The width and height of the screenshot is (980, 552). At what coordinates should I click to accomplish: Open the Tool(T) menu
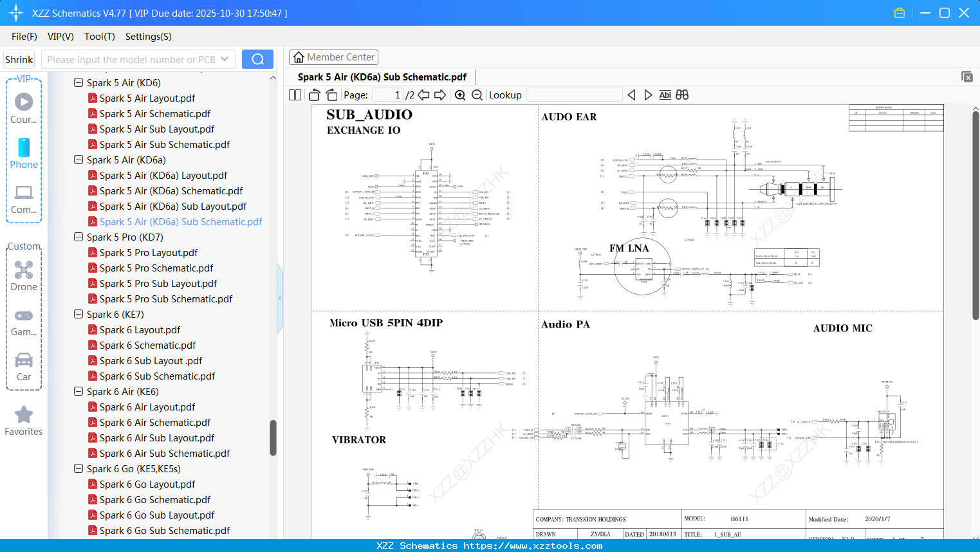[x=99, y=37]
